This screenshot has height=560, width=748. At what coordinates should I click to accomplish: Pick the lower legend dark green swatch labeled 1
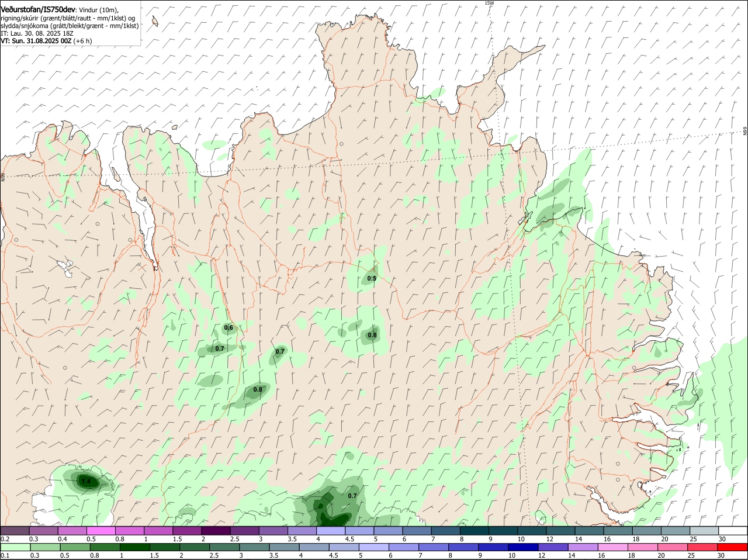[x=135, y=547]
